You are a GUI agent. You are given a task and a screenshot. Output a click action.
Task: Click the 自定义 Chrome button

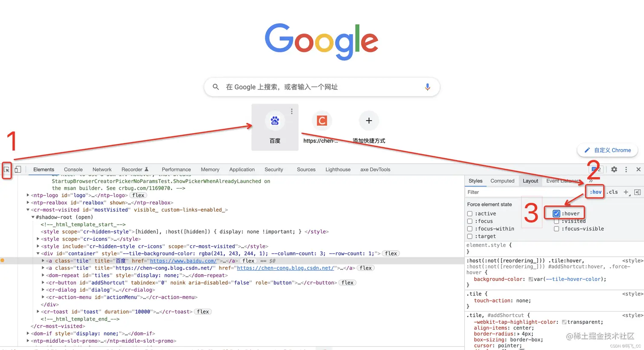coord(607,150)
